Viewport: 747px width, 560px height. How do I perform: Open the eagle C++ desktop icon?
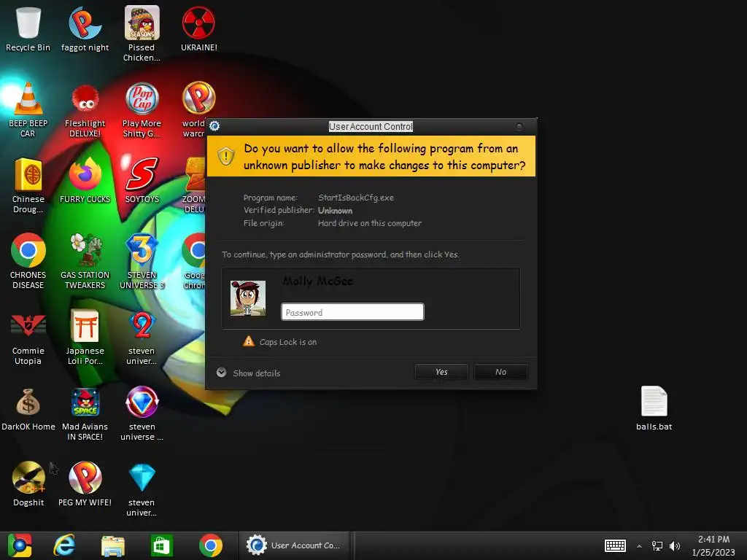pos(28,484)
